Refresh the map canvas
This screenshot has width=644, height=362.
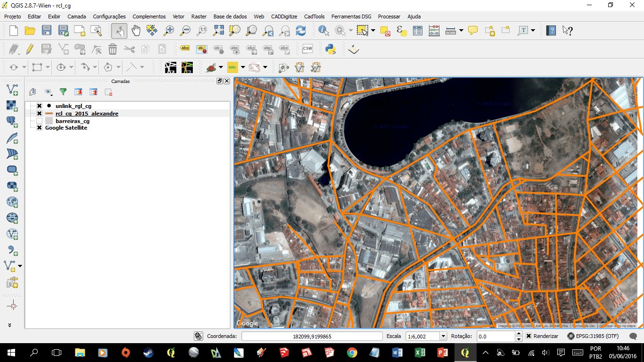tap(300, 31)
